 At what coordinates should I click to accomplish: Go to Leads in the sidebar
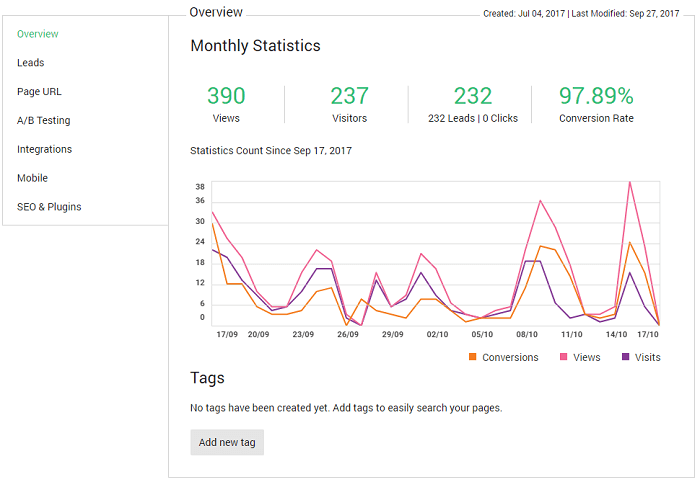point(31,63)
